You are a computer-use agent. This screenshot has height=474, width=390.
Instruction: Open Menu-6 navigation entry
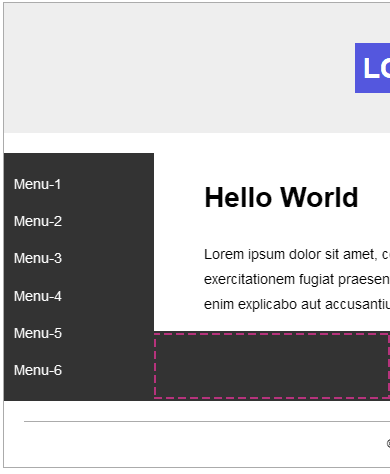tap(38, 370)
